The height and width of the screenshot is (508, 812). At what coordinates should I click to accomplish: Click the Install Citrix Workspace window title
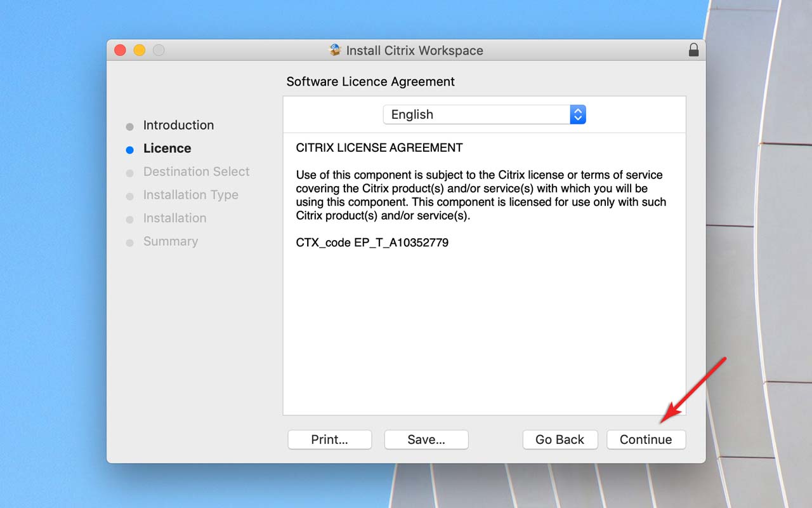pos(414,51)
